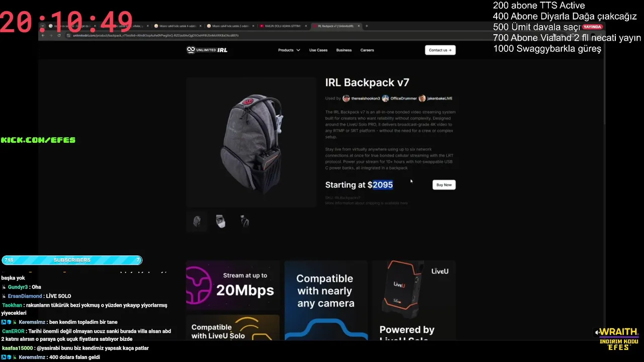The image size is (644, 362).
Task: Click therealshookon3 avatar
Action: pyautogui.click(x=346, y=99)
